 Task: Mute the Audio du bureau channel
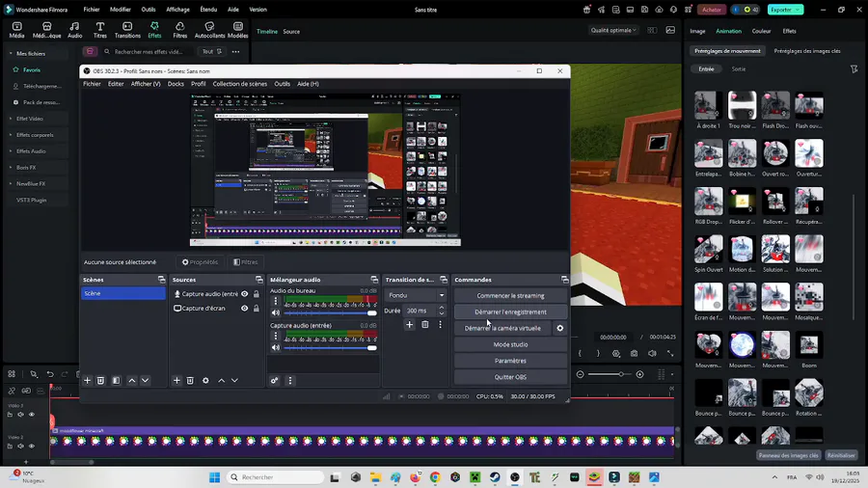pos(276,313)
